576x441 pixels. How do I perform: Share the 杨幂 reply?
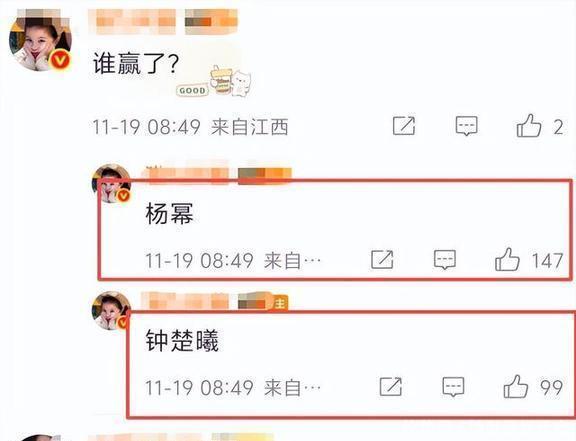[x=382, y=259]
